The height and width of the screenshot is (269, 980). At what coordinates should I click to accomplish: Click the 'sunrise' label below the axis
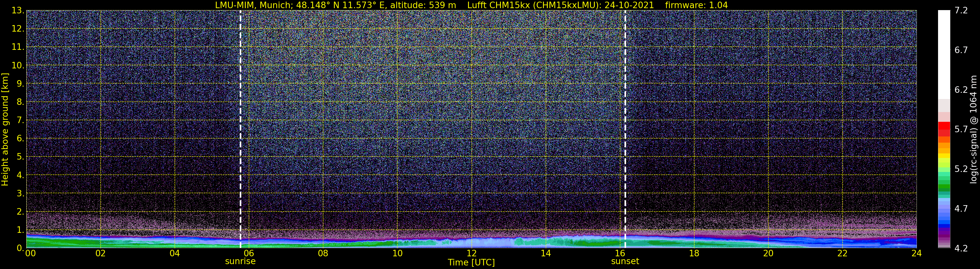coord(240,262)
